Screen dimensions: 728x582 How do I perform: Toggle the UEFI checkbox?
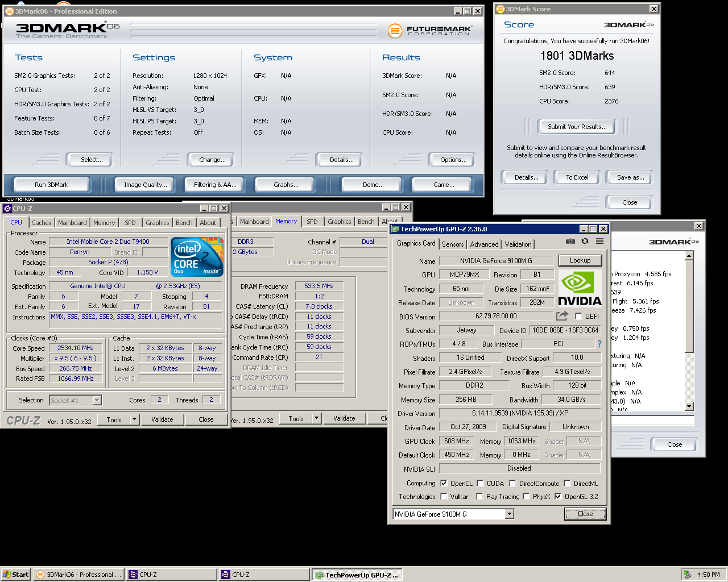coord(578,317)
